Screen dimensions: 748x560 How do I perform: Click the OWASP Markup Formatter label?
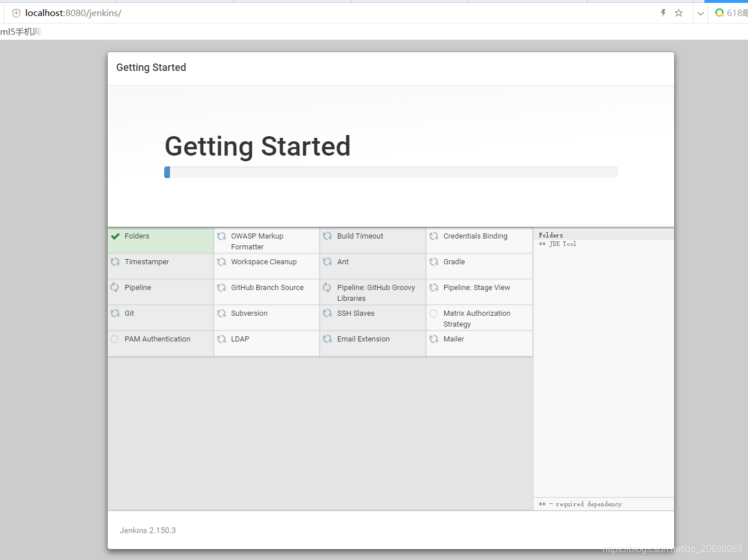pos(257,241)
